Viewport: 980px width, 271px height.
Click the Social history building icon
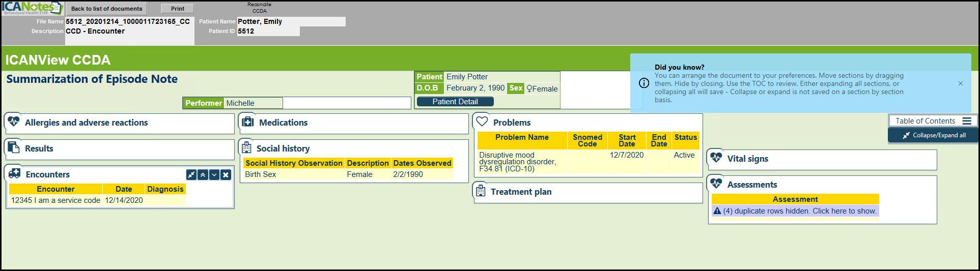(x=247, y=148)
